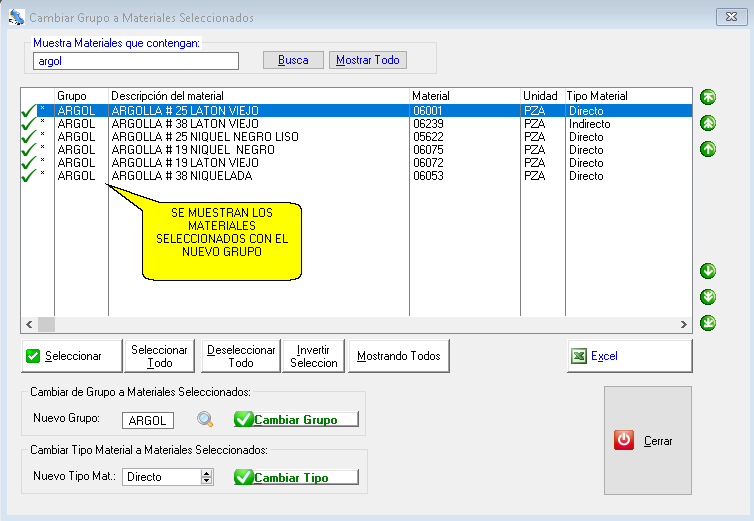Viewport: 754px width, 521px height.
Task: Click the Descripción del material column header
Action: click(x=258, y=96)
